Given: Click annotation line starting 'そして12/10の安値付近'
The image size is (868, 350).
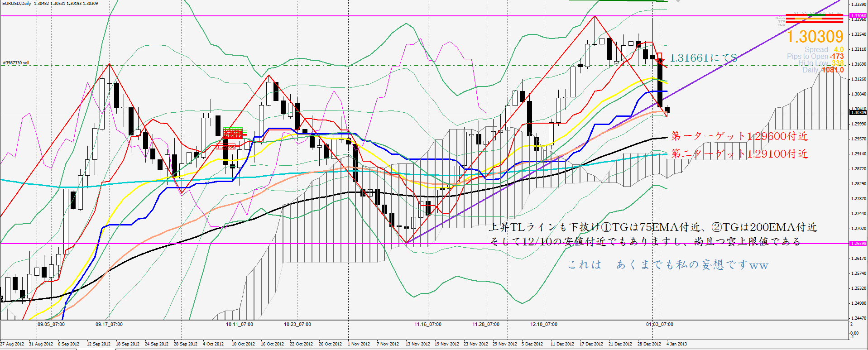Looking at the screenshot, I should point(645,241).
